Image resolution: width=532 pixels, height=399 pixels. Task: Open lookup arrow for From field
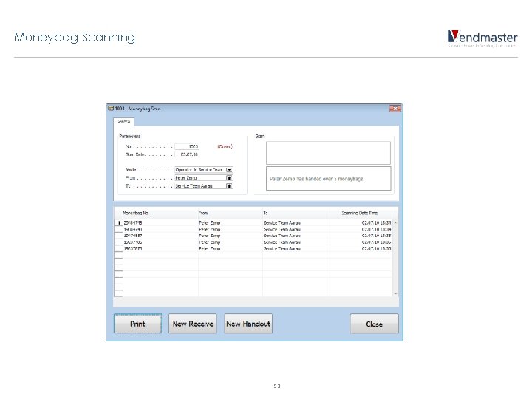point(229,178)
